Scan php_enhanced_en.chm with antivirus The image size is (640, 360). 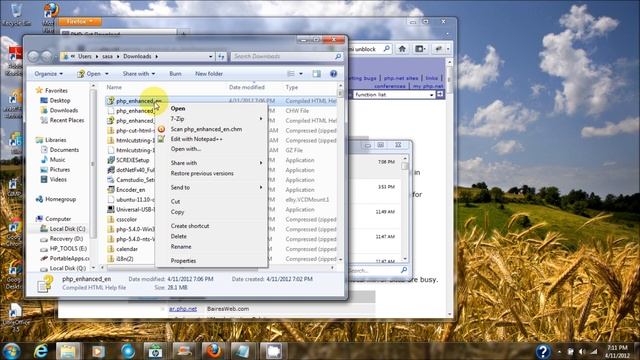point(206,129)
